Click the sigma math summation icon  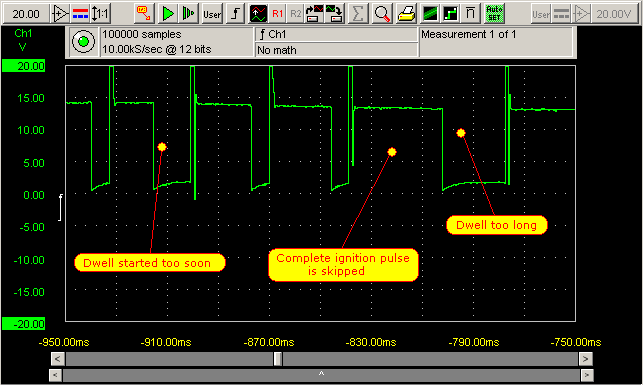pos(358,14)
